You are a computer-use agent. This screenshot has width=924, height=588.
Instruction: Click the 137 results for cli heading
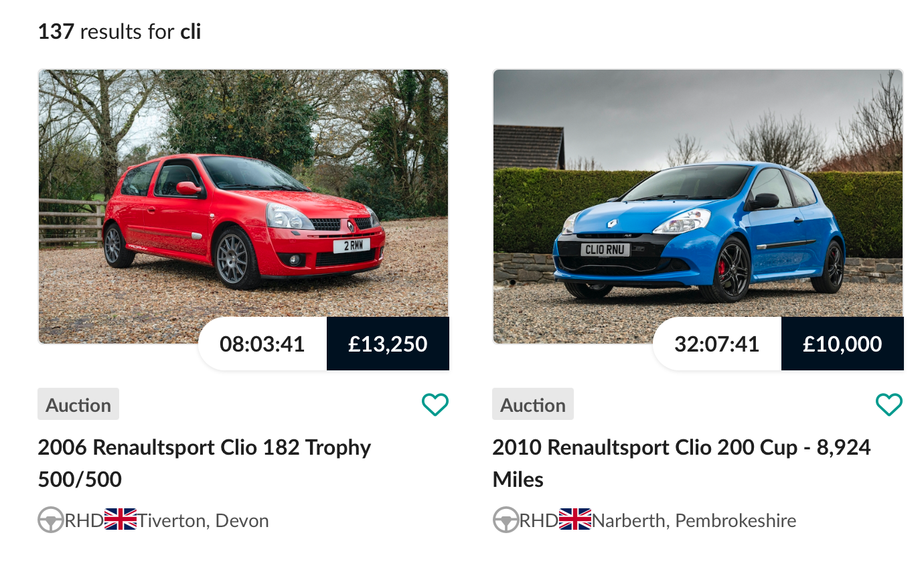coord(119,31)
